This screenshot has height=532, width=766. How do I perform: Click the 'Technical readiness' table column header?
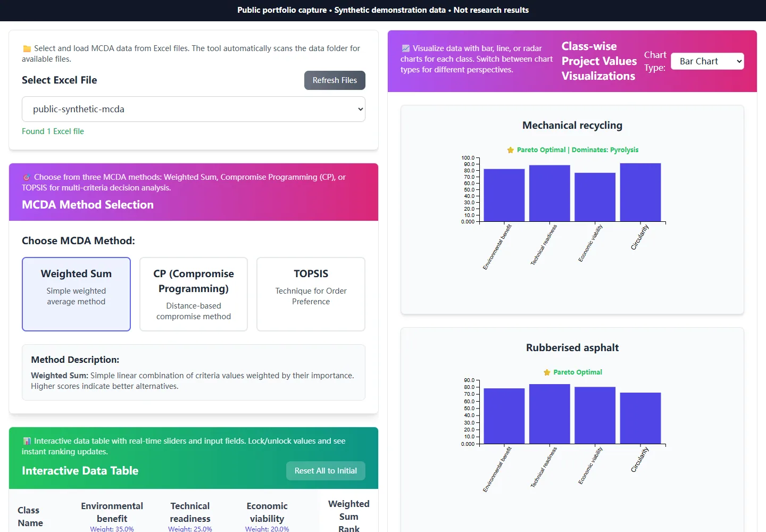pyautogui.click(x=190, y=512)
